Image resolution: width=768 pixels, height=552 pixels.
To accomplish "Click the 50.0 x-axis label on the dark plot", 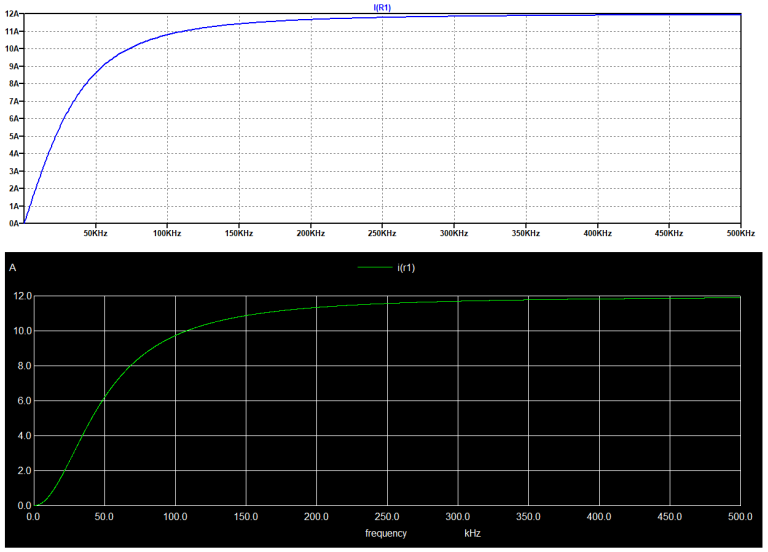I will coord(103,517).
